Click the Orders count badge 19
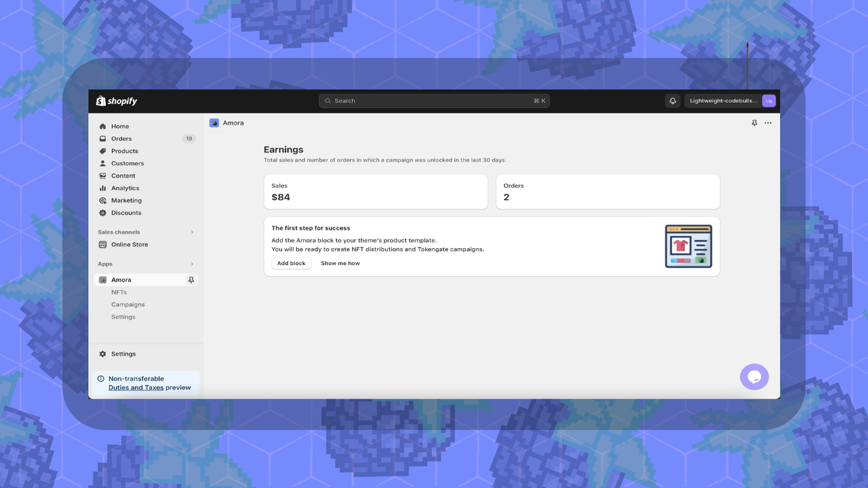The image size is (868, 488). point(189,138)
